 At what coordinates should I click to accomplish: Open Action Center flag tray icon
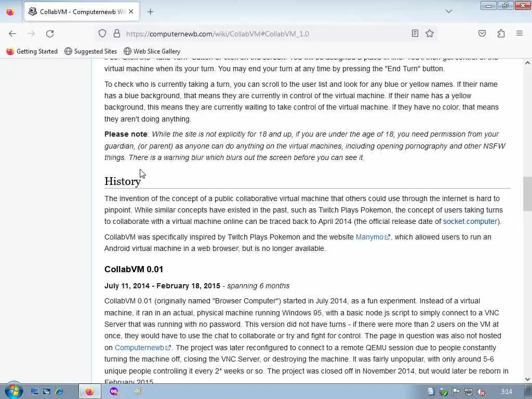click(x=456, y=392)
